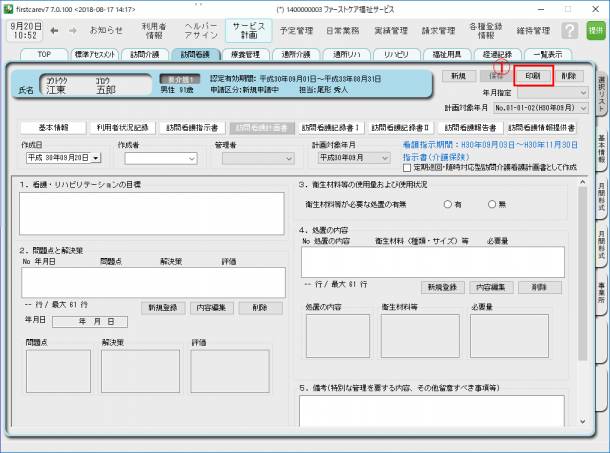Click the 新規 button
Screen dimensions: 610x453
coord(458,76)
